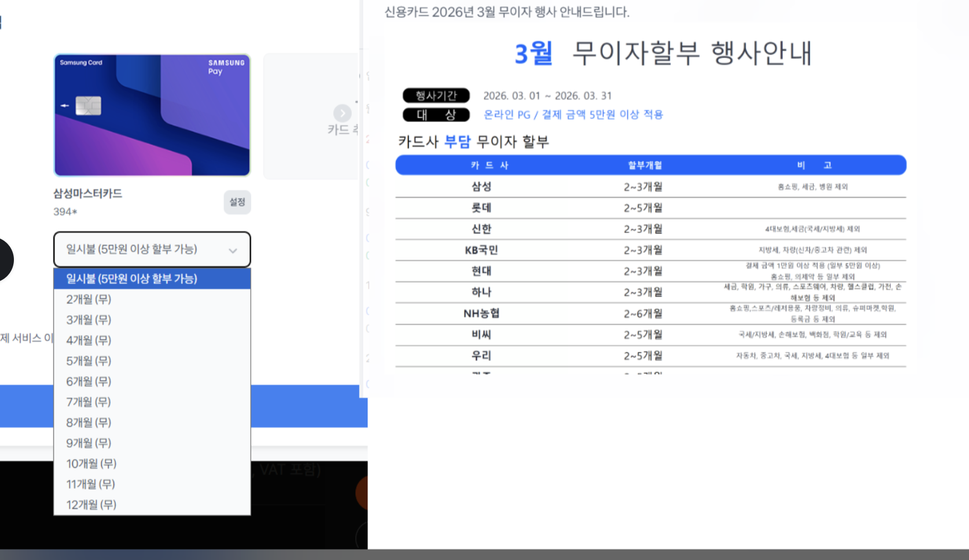The width and height of the screenshot is (969, 560).
Task: Click the 2026년 3월 무이자 행사 notice line
Action: point(507,12)
